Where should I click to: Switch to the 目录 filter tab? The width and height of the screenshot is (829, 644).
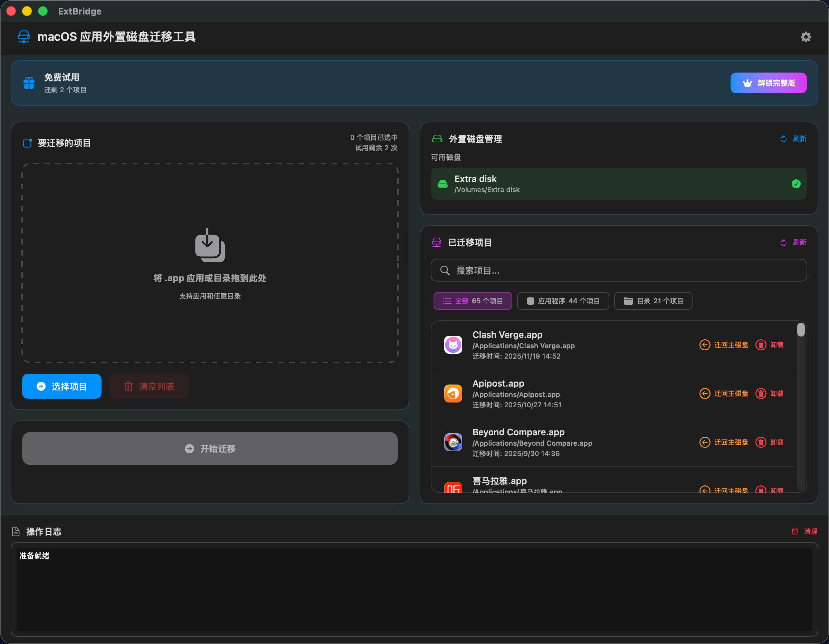coord(653,301)
